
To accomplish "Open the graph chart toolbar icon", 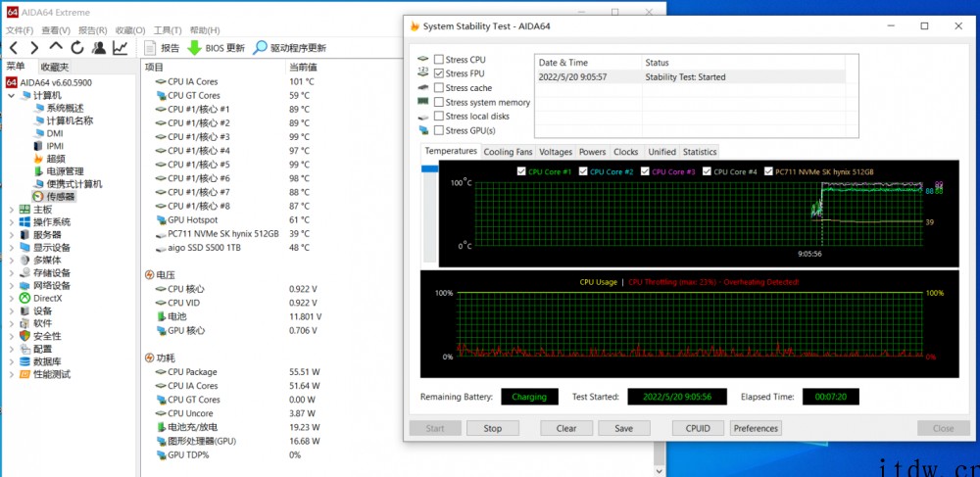I will tap(120, 47).
